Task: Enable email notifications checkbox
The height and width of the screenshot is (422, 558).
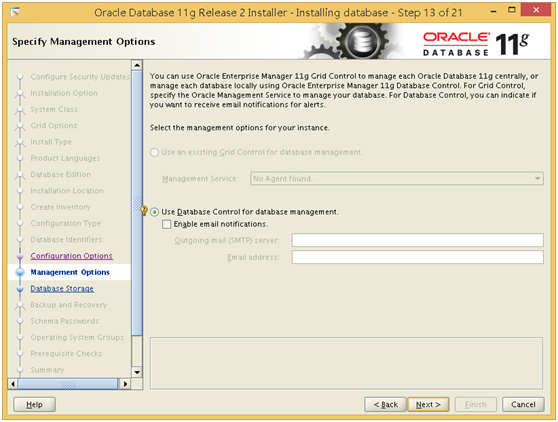Action: [166, 224]
